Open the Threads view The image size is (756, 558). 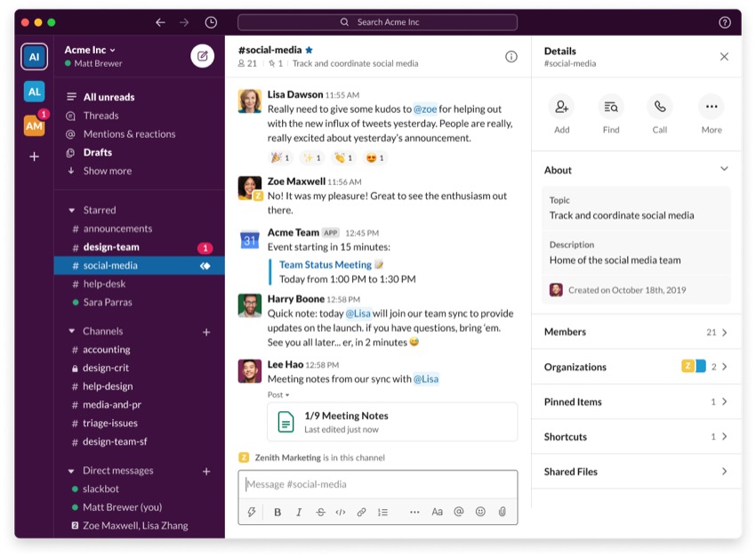pyautogui.click(x=101, y=115)
